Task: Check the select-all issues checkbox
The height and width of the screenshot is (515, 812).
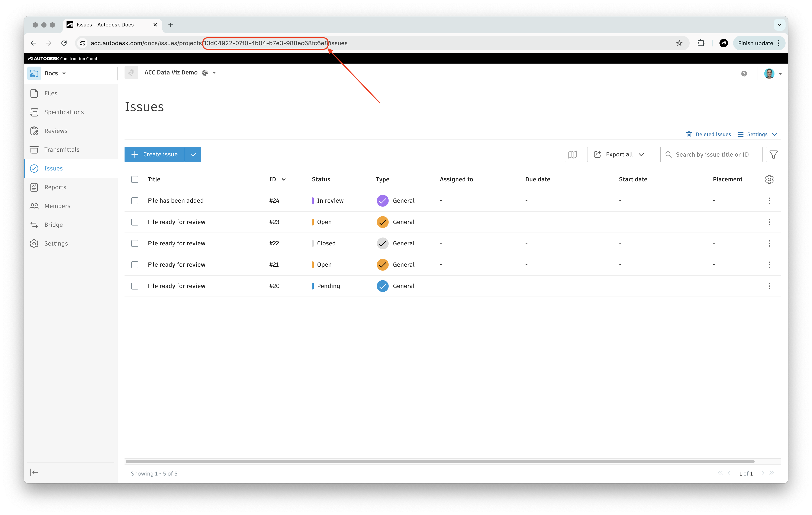Action: pyautogui.click(x=135, y=179)
